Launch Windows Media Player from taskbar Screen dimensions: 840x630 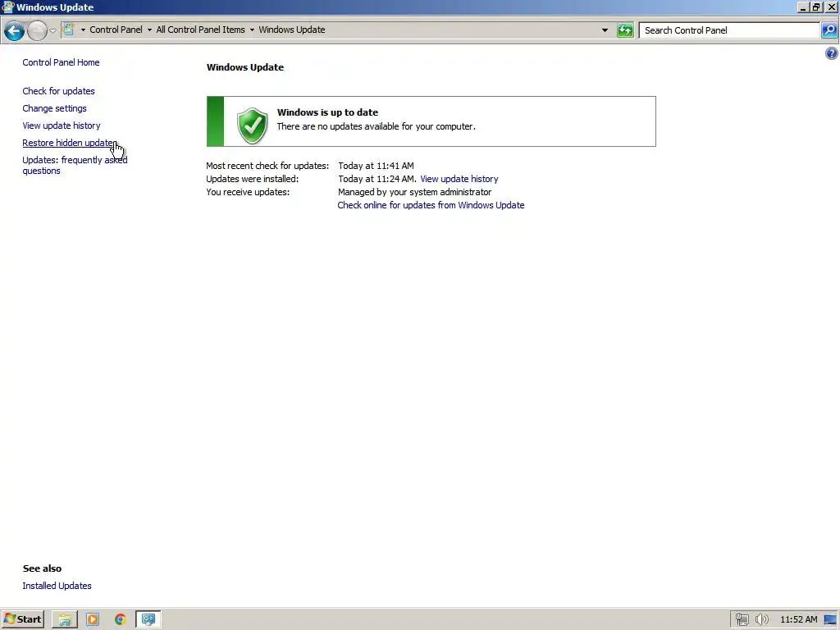pyautogui.click(x=93, y=620)
